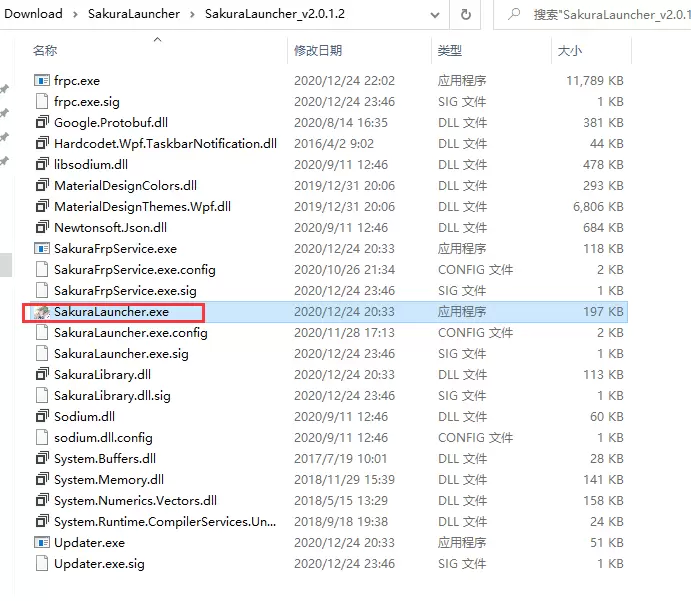Click the SakuraLauncher.exe.config file icon
Screen dimensions: 691x601
tap(42, 333)
